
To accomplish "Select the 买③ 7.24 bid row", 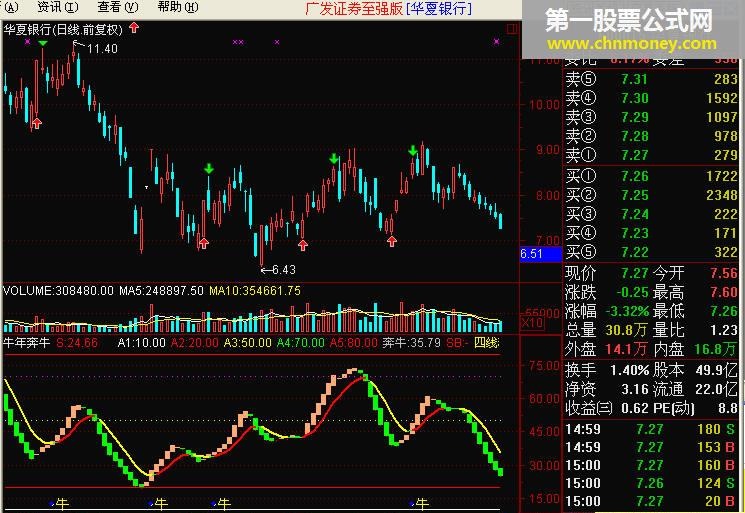I will point(651,214).
